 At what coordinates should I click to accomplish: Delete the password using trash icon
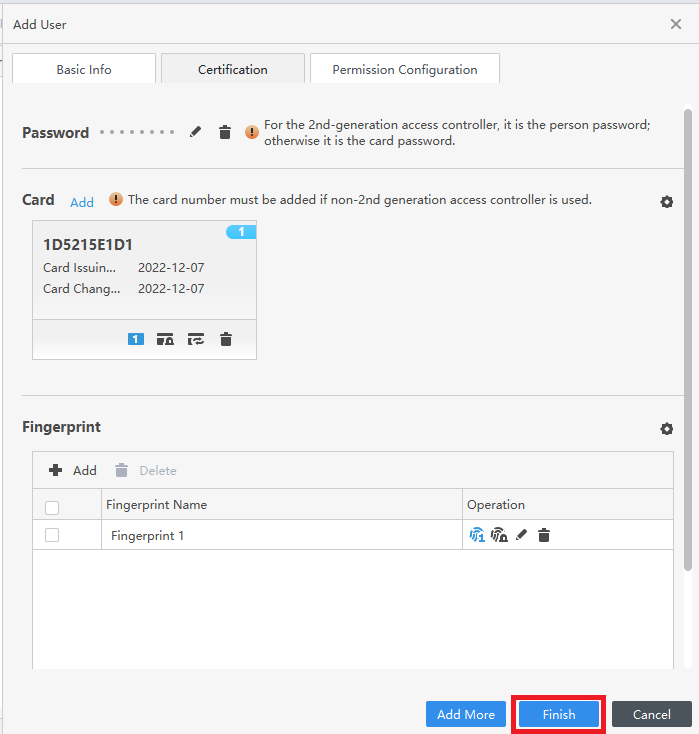(x=225, y=132)
